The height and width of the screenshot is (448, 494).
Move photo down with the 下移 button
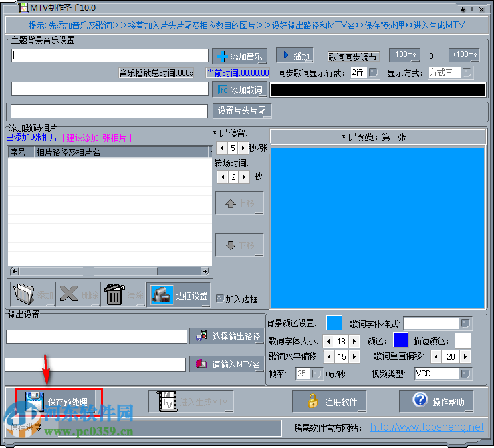(x=239, y=245)
